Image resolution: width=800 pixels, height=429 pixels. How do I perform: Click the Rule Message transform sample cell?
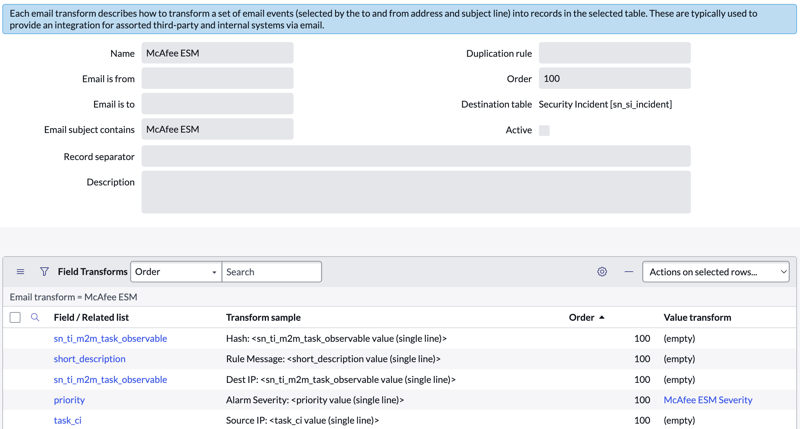333,359
